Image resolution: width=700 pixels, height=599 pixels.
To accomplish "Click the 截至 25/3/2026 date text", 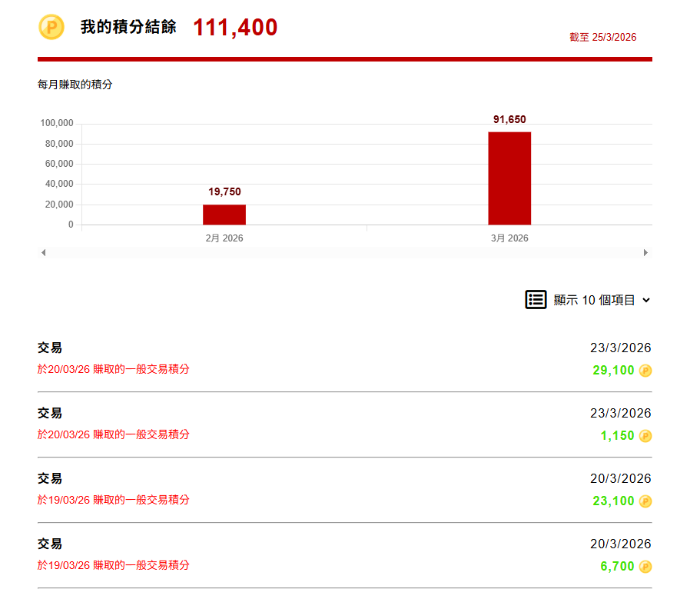I will (x=602, y=37).
